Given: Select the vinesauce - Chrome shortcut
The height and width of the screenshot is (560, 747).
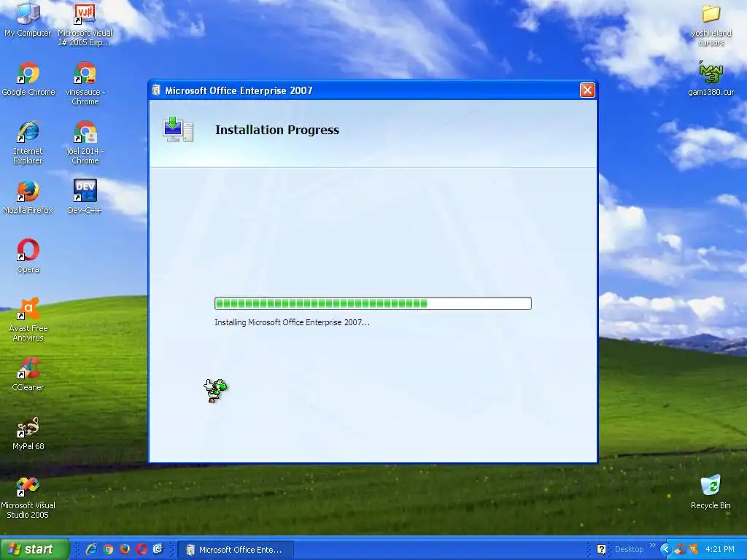Looking at the screenshot, I should point(85,83).
